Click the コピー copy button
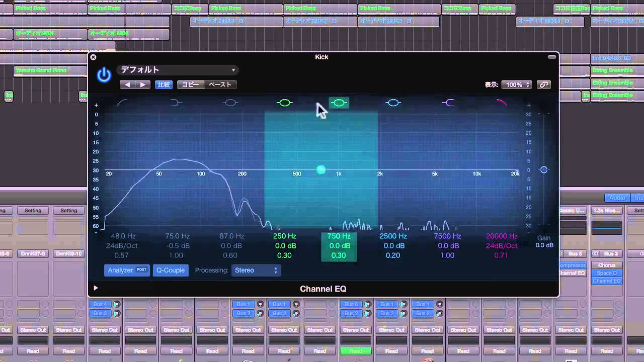644x362 pixels. coord(190,84)
